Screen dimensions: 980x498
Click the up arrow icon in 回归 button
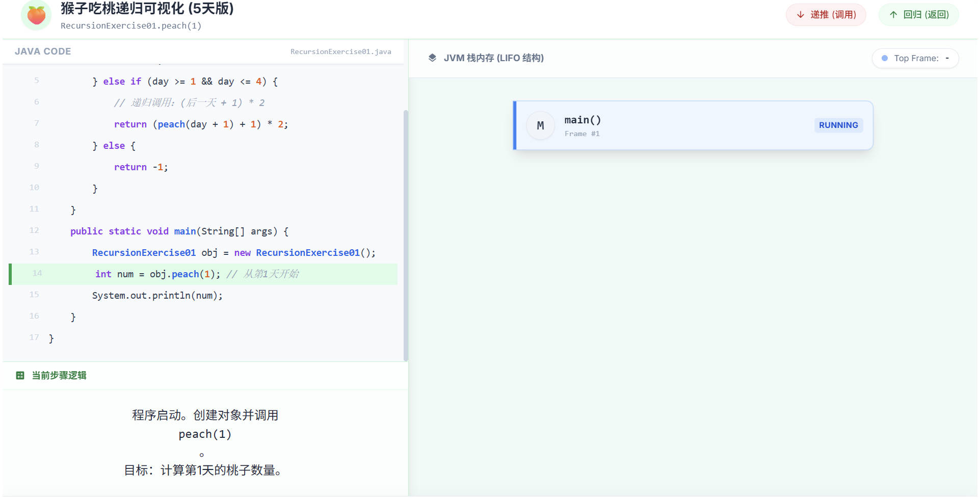893,15
